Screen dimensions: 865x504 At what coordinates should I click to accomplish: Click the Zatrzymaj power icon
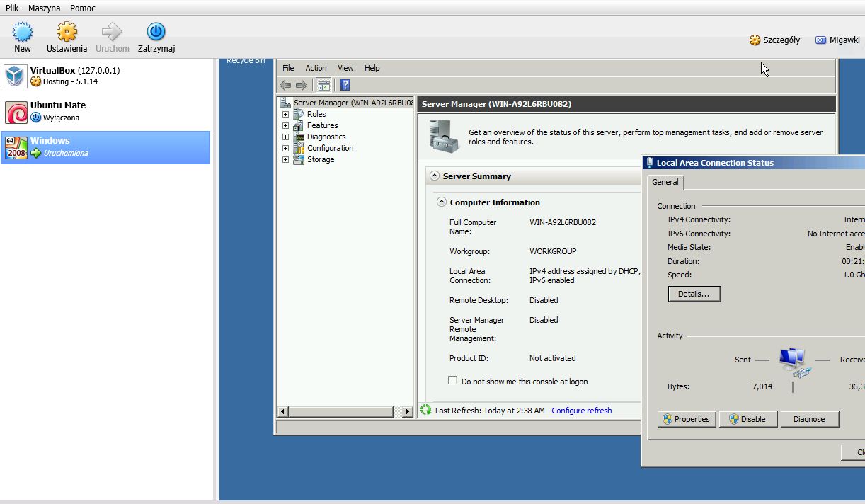156,31
